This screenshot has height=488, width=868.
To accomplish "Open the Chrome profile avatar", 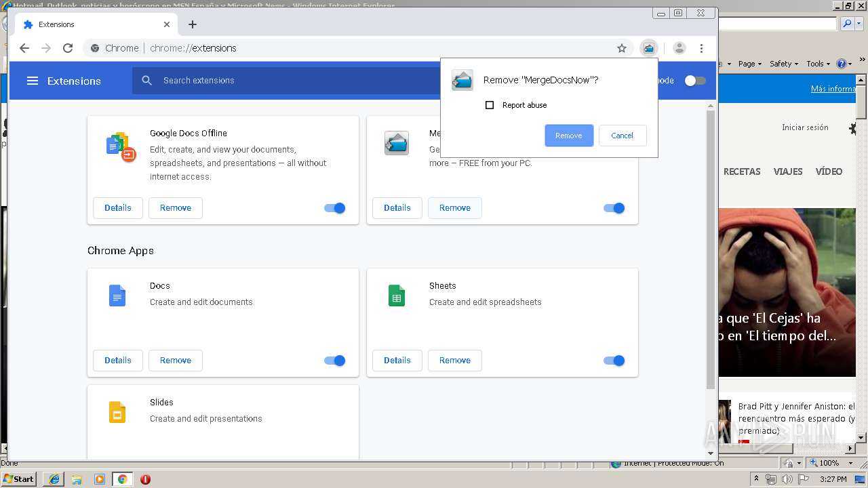I will [x=679, y=48].
